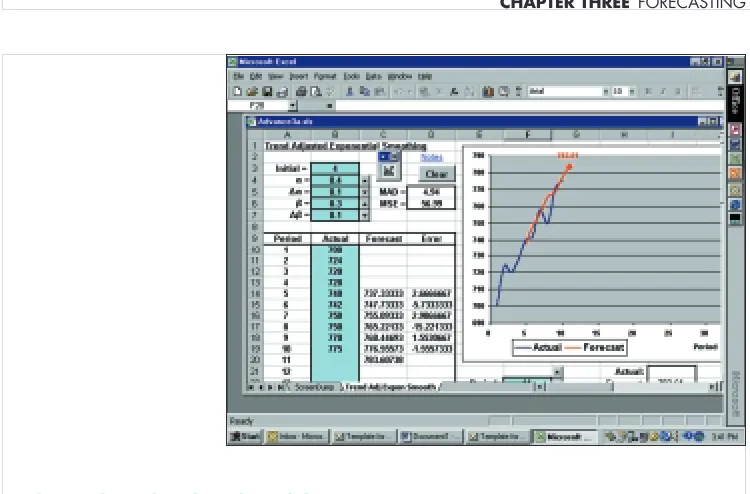Screen dimensions: 750x494
Task: Click the Forecast legend entry in chart
Action: [595, 348]
